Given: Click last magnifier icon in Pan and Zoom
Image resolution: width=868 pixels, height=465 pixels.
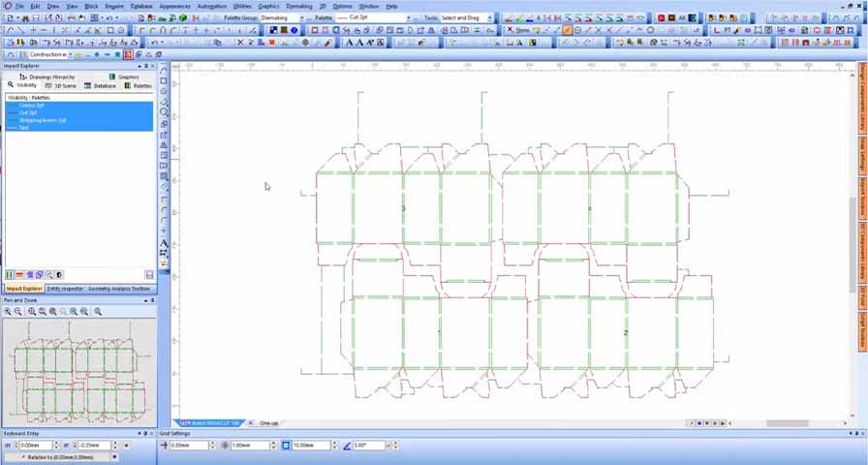Looking at the screenshot, I should click(x=98, y=312).
